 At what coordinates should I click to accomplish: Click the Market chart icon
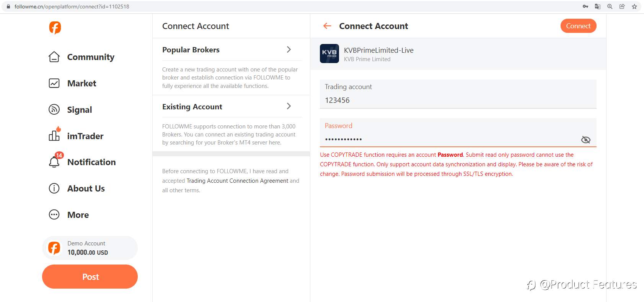(x=54, y=83)
